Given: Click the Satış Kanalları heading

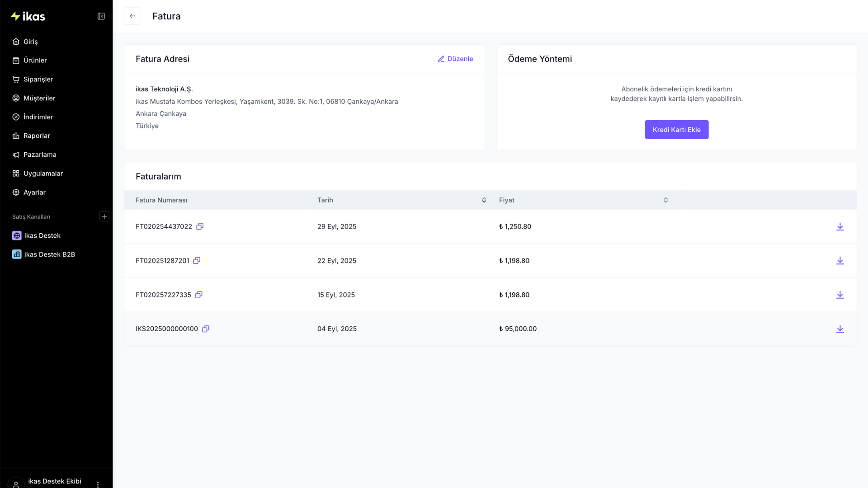Looking at the screenshot, I should pyautogui.click(x=31, y=217).
